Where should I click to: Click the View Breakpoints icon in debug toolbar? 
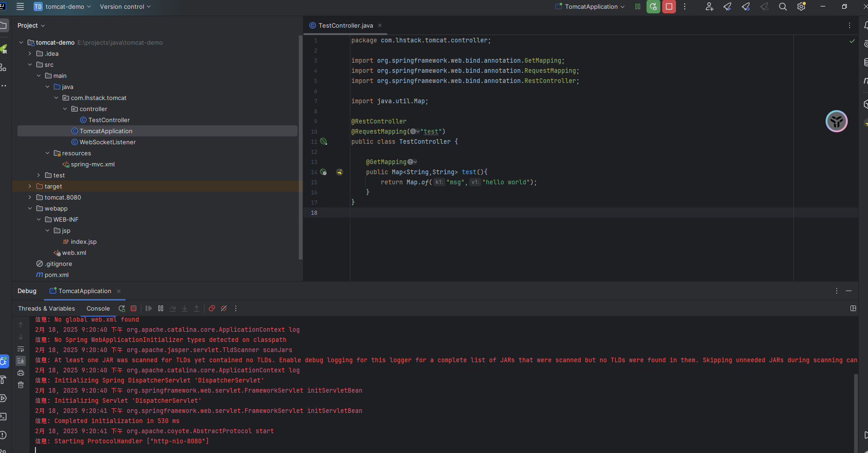coord(212,308)
